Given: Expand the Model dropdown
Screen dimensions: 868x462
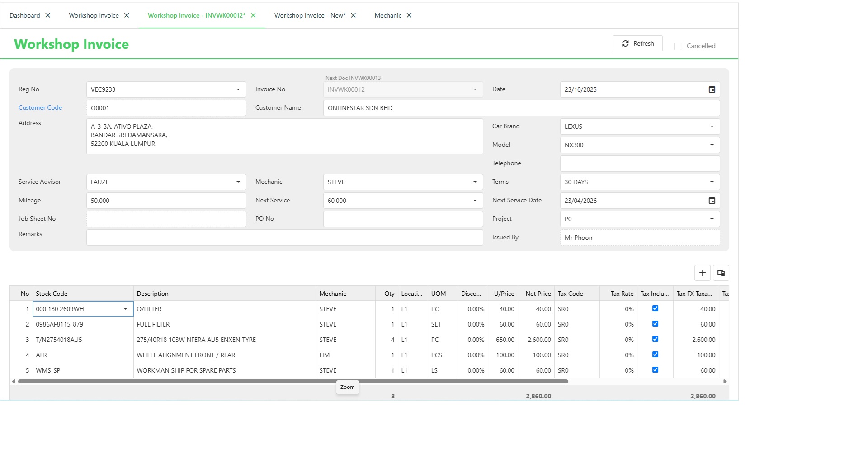Looking at the screenshot, I should (712, 145).
